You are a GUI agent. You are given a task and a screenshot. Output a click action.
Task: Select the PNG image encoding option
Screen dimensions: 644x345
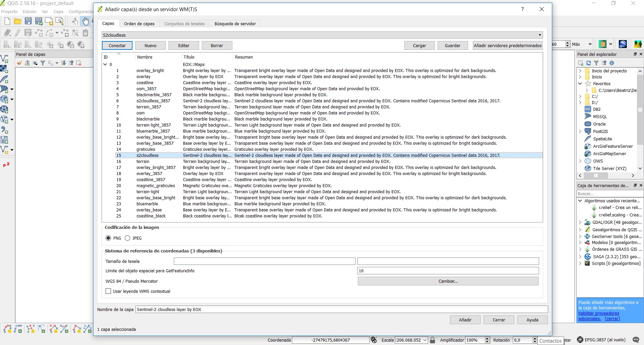[x=108, y=238]
